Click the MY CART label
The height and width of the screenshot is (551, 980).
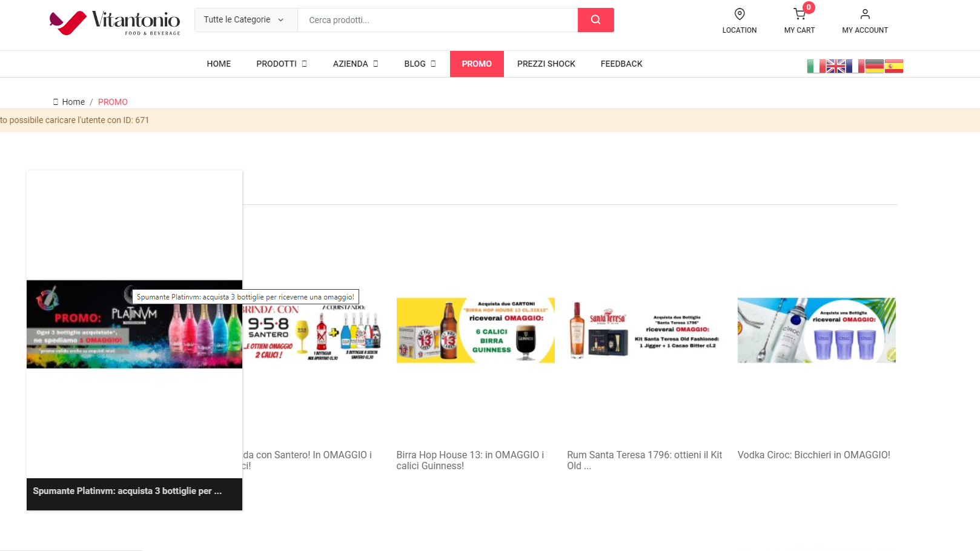(x=800, y=30)
